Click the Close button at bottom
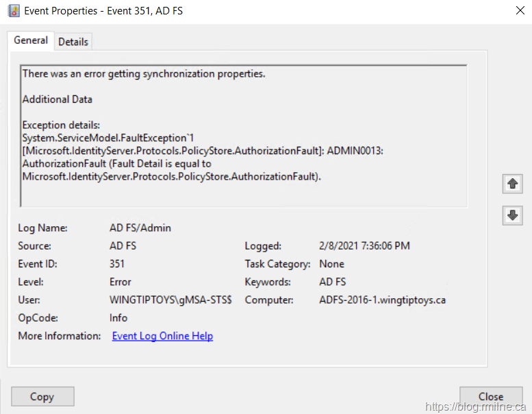The width and height of the screenshot is (532, 414). [x=491, y=396]
